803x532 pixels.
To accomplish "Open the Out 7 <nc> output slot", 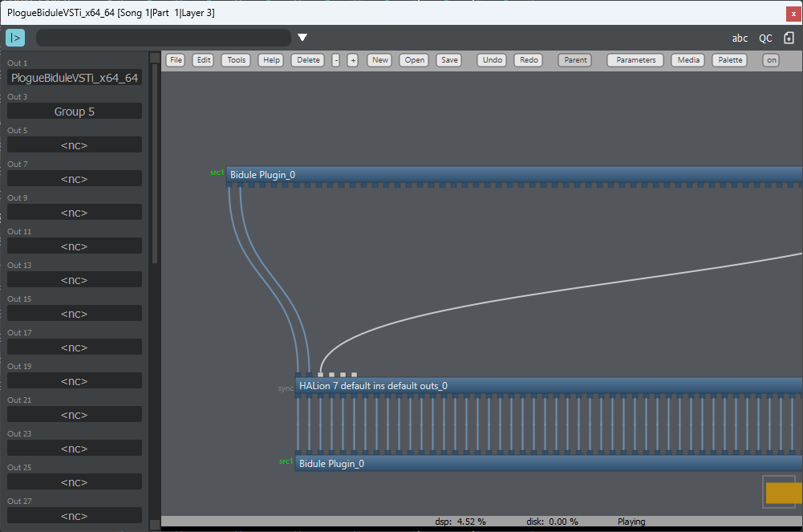I will (75, 179).
